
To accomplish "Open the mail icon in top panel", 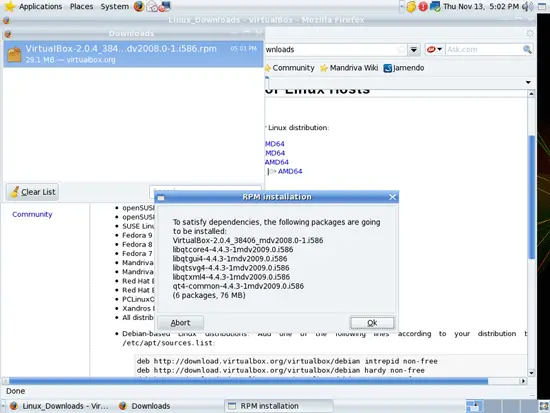I will pos(152,6).
